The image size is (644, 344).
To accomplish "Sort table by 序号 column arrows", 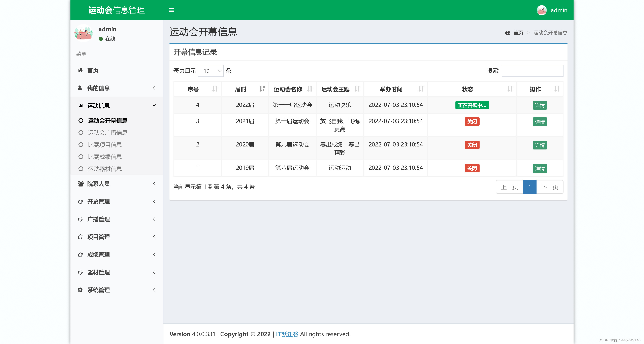I will click(x=215, y=89).
